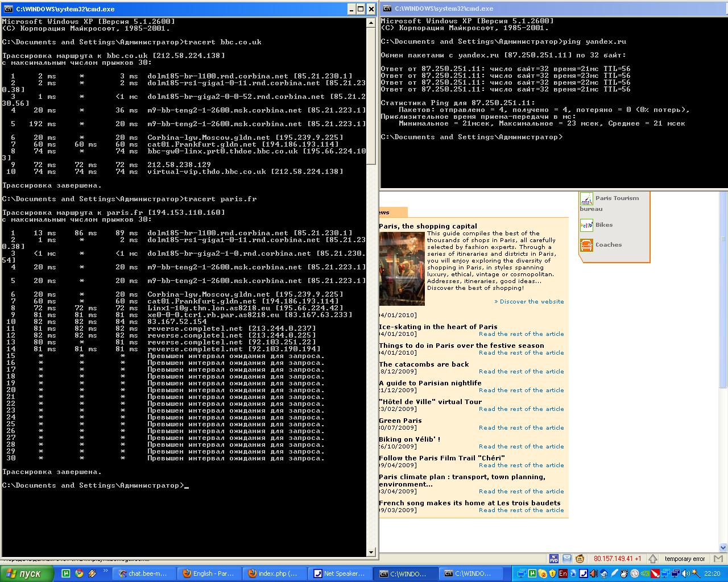Open the Paris Tourism bureau link
The width and height of the screenshot is (728, 582).
tap(609, 203)
